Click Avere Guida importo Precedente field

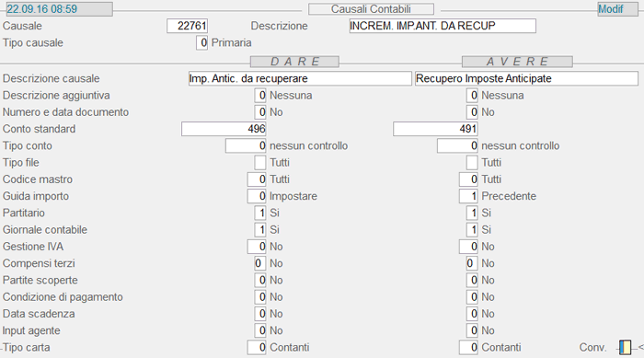click(x=468, y=196)
